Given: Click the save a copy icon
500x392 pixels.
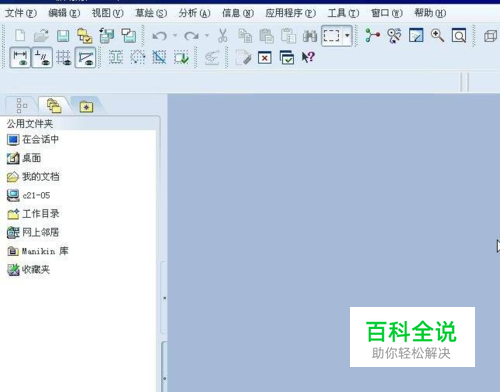Looking at the screenshot, I should (x=107, y=36).
